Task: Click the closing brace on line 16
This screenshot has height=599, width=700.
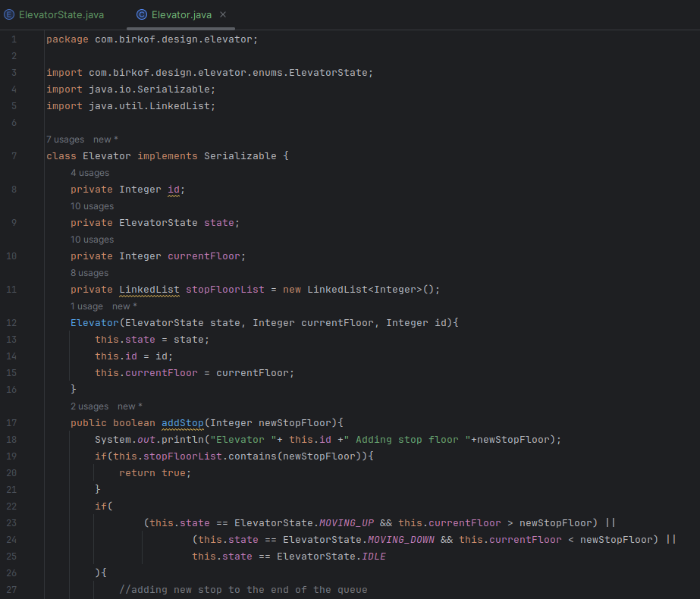Action: 74,389
